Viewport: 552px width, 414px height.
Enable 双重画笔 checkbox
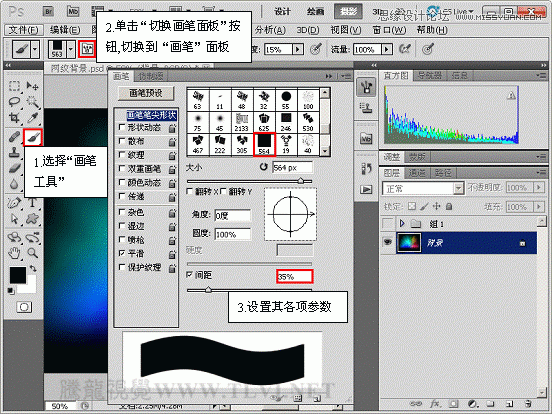[122, 169]
